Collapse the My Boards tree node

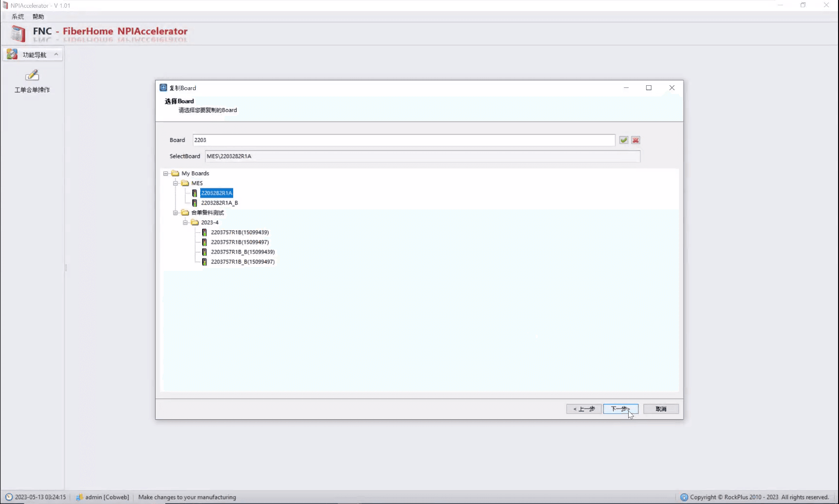pyautogui.click(x=166, y=173)
